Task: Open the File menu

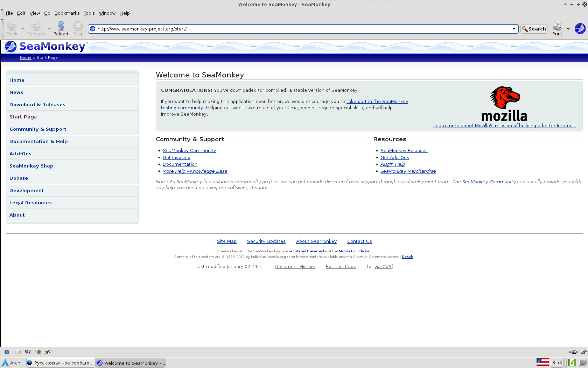Action: click(x=9, y=13)
